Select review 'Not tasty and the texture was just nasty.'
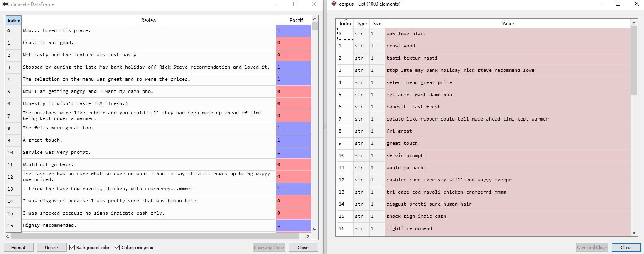This screenshot has height=254, width=644. [x=149, y=55]
